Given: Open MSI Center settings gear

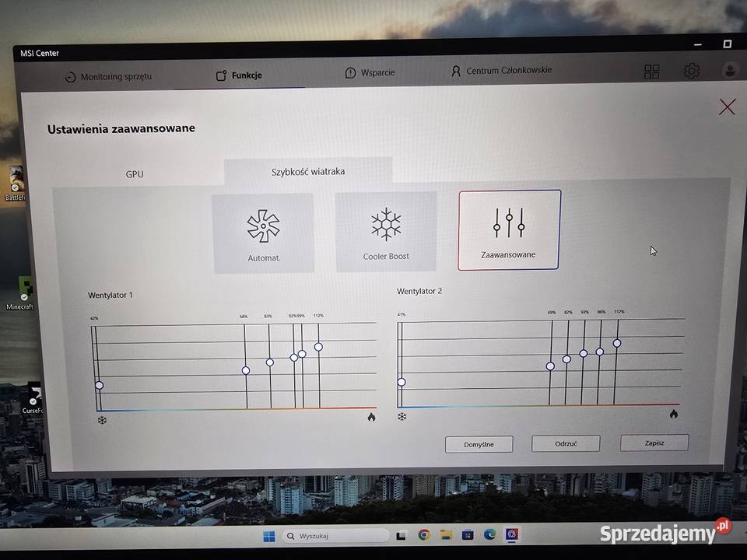Looking at the screenshot, I should tap(691, 71).
